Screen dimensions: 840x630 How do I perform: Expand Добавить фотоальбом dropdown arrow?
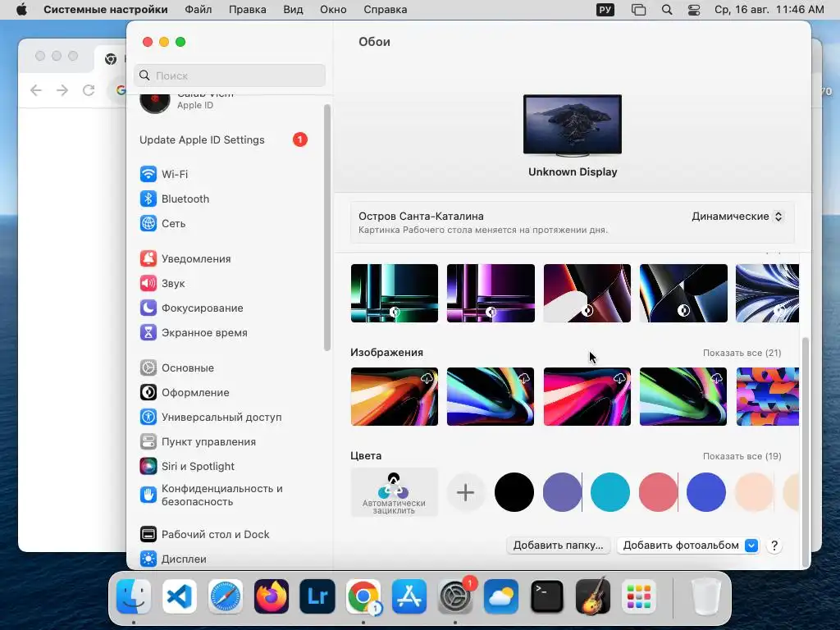[x=751, y=546]
